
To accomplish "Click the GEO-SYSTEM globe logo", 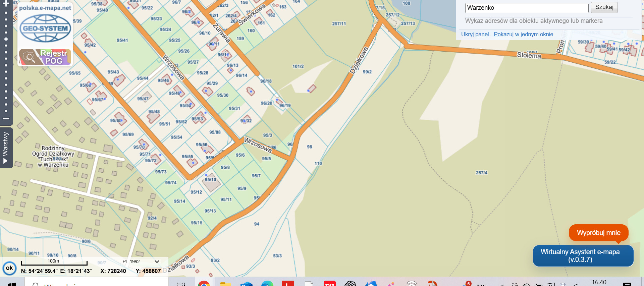I will point(45,28).
